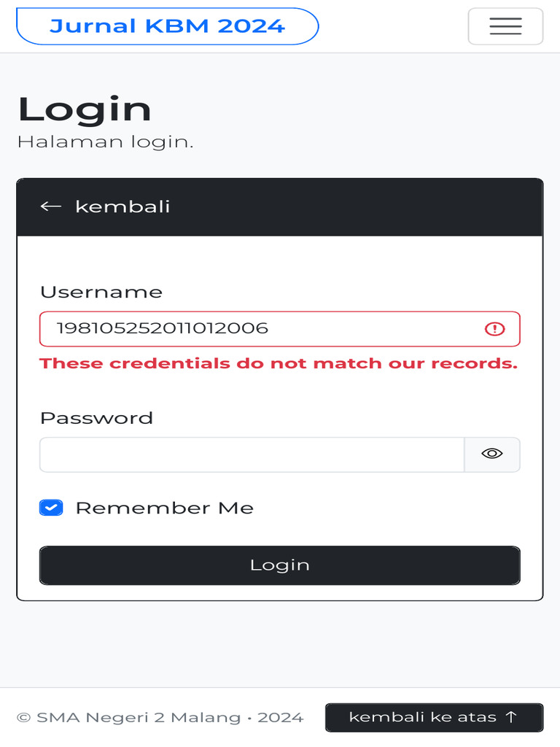Click the Halaman login subtitle text
The image size is (560, 747).
pos(105,142)
